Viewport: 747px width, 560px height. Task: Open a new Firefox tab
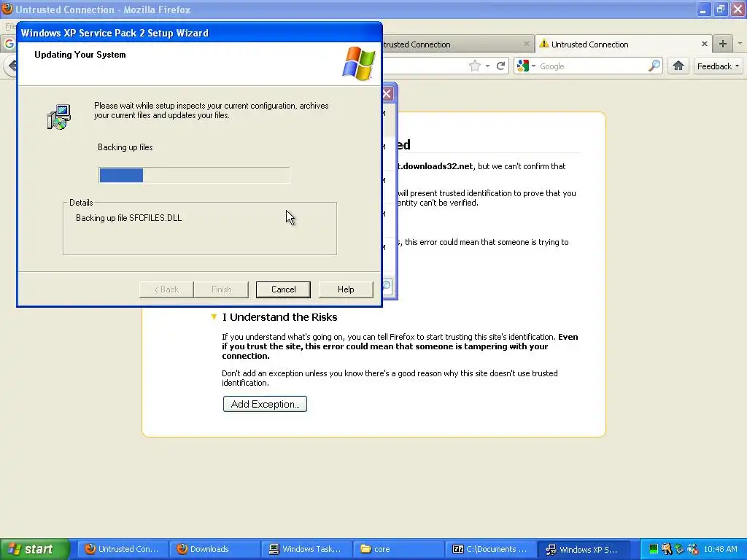[x=723, y=44]
